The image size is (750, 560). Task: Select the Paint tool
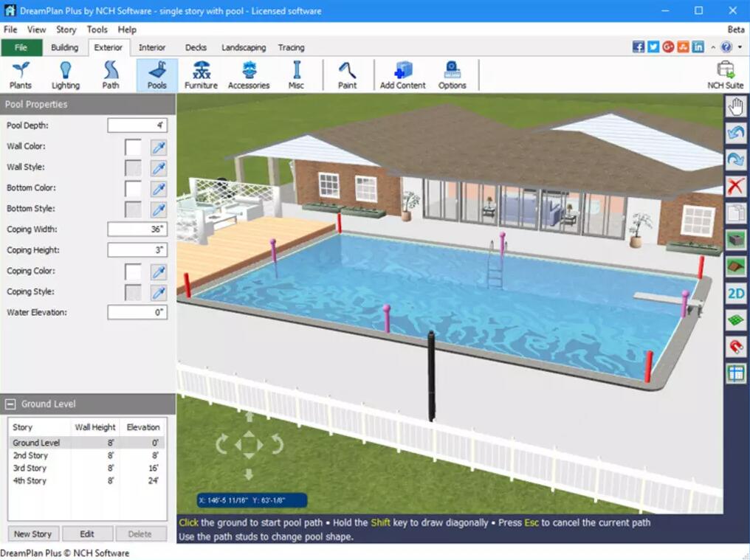point(347,74)
